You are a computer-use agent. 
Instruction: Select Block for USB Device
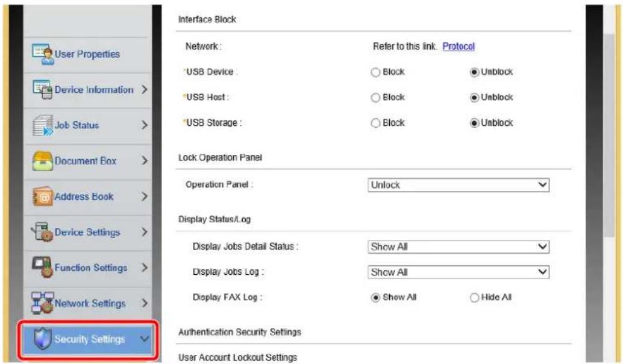(x=375, y=72)
